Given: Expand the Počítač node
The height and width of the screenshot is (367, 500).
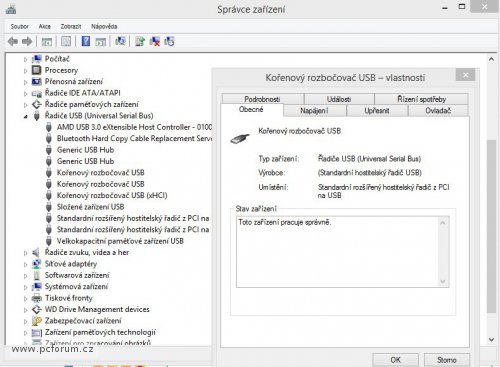Looking at the screenshot, I should 25,59.
